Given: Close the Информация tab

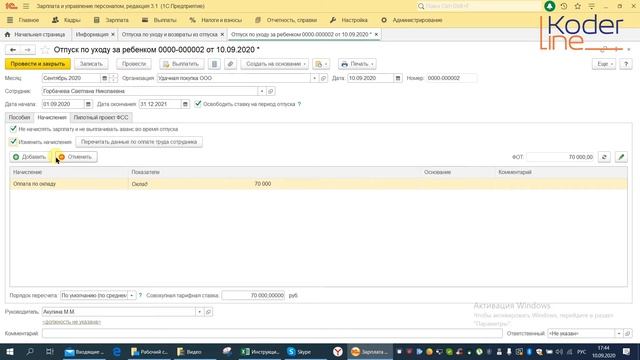Looking at the screenshot, I should [x=113, y=35].
